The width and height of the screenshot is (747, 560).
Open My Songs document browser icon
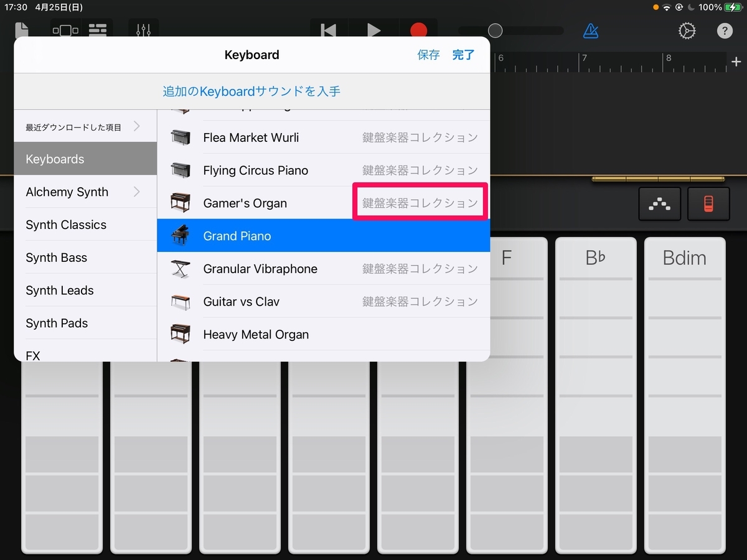(x=22, y=30)
